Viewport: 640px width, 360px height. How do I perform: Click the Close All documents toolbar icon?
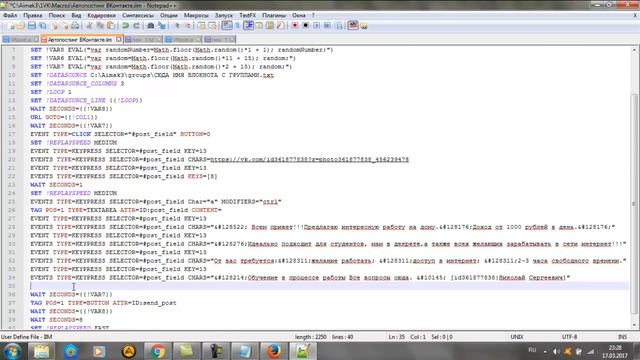click(x=64, y=26)
